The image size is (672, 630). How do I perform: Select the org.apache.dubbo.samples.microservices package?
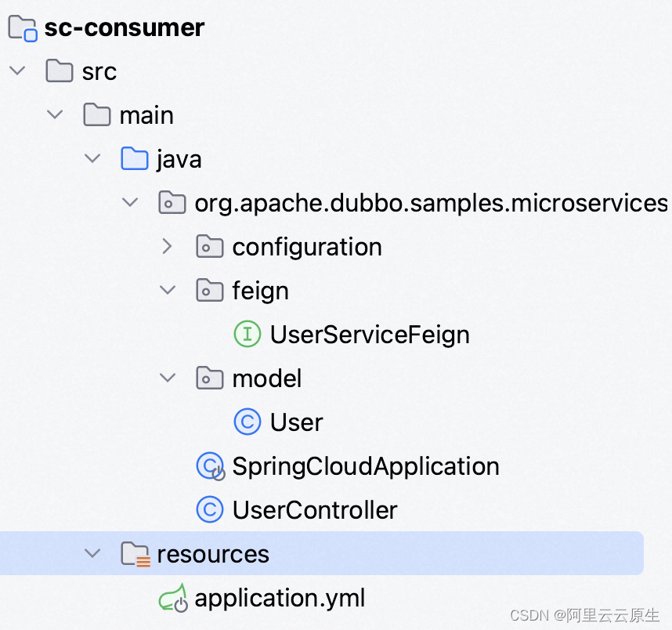click(431, 203)
